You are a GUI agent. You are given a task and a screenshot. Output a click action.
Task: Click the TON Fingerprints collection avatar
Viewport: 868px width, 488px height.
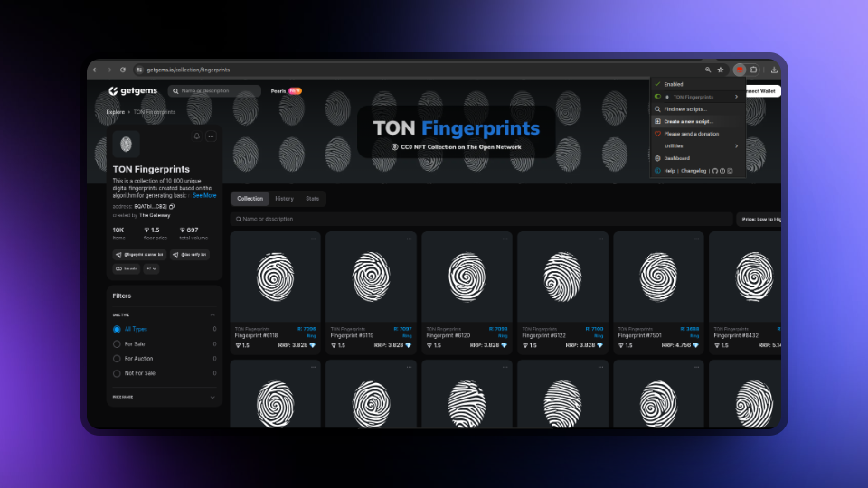[127, 145]
